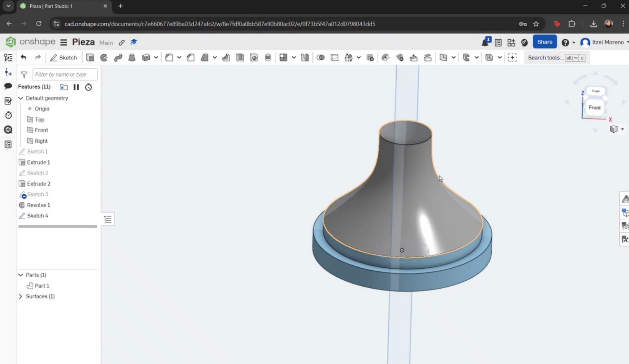This screenshot has height=364, width=629.
Task: Select the Boolean tool
Action: (321, 57)
